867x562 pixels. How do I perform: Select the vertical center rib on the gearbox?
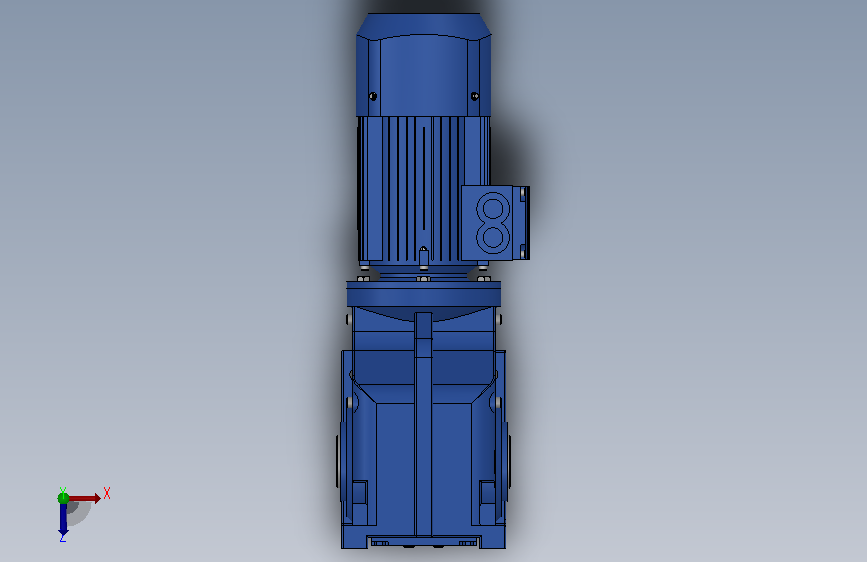coord(424,424)
